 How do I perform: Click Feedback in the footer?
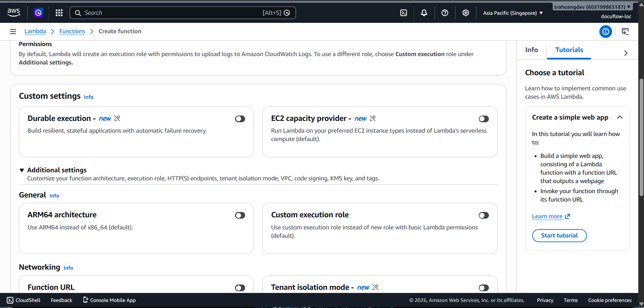tap(61, 300)
